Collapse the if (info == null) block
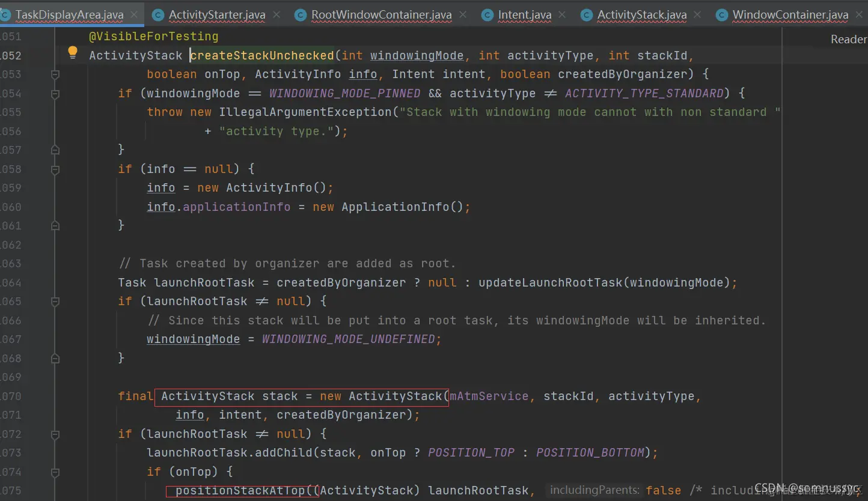Viewport: 868px width, 501px height. 55,169
